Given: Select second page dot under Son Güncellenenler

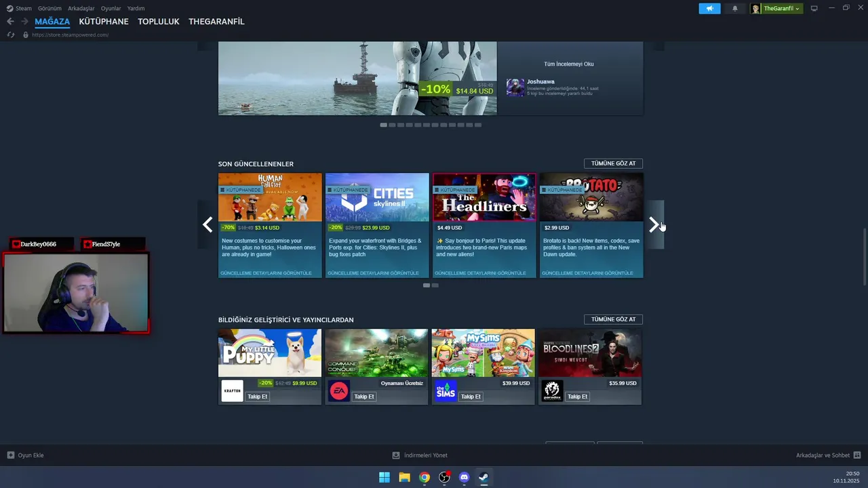Looking at the screenshot, I should coord(435,285).
